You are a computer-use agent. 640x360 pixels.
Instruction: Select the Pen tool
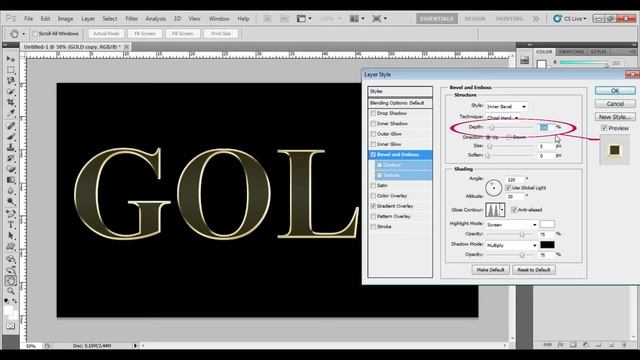point(11,214)
